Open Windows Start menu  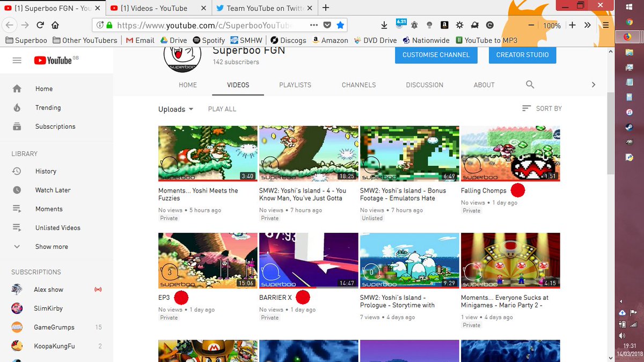(x=629, y=6)
